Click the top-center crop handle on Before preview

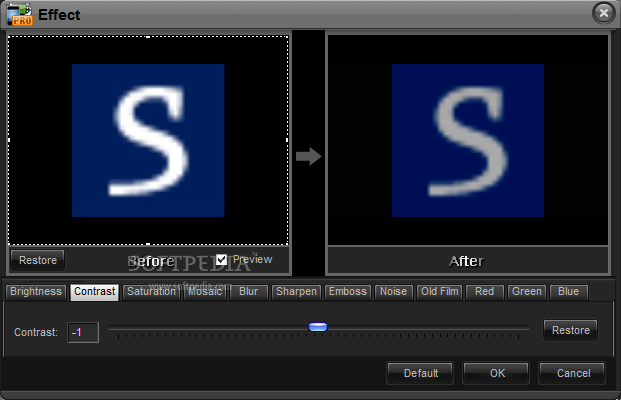tap(148, 36)
